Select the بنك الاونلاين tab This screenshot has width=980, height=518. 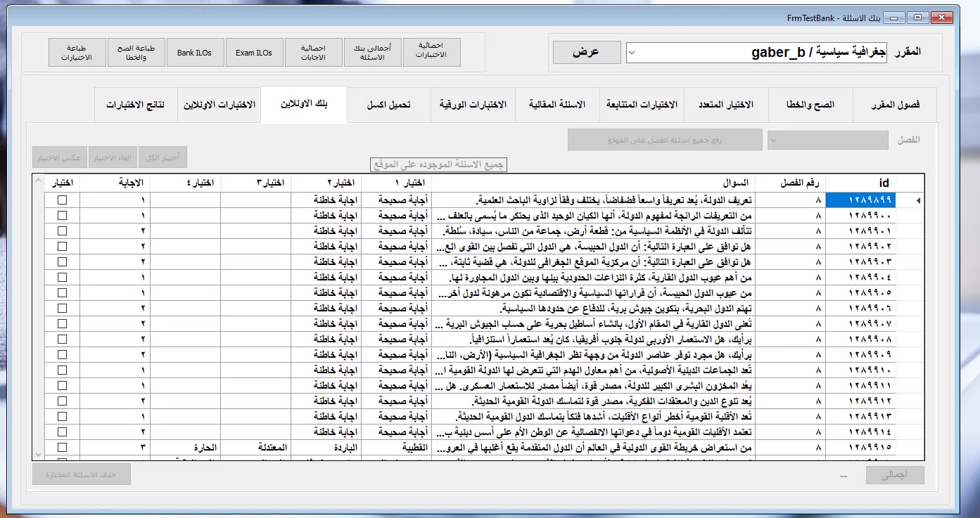(x=303, y=104)
